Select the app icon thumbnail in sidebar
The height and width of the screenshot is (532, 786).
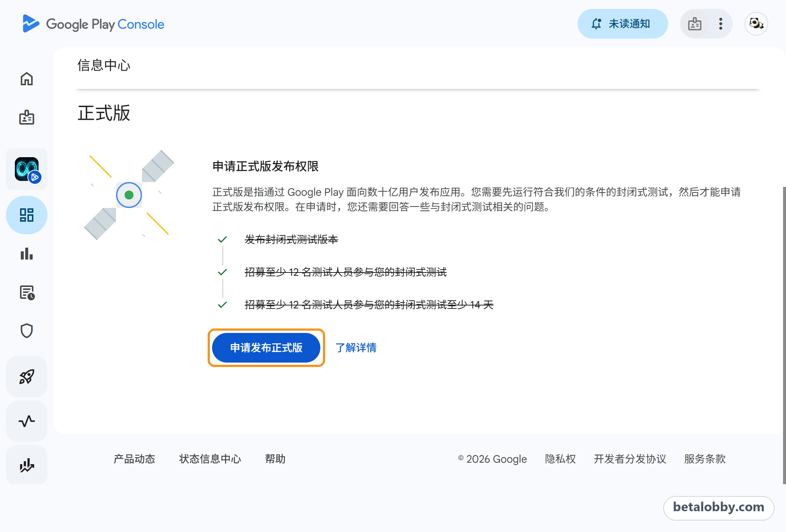coord(27,169)
